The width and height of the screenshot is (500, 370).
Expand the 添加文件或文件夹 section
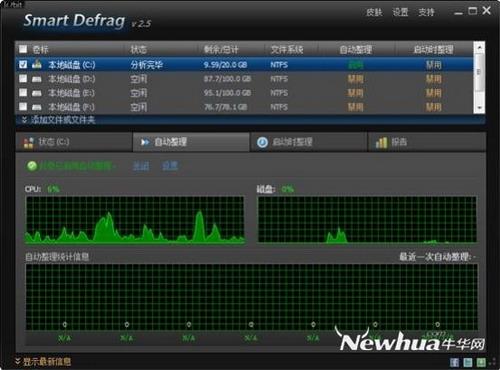coord(59,120)
